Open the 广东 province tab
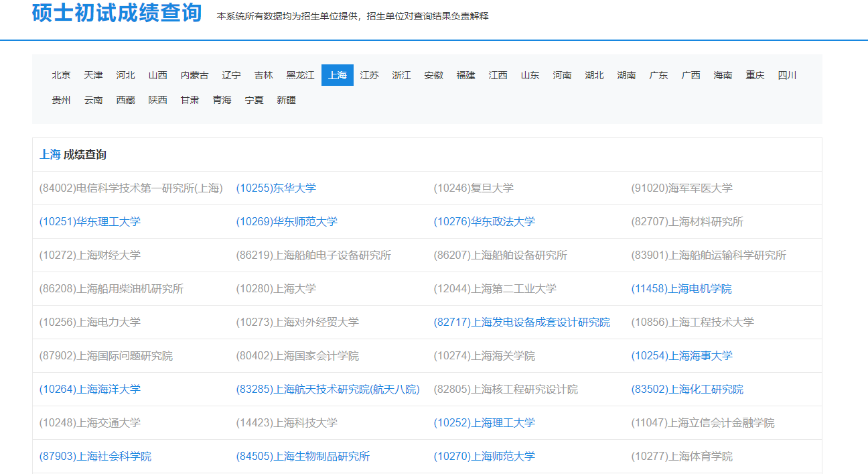This screenshot has width=868, height=474. tap(658, 75)
